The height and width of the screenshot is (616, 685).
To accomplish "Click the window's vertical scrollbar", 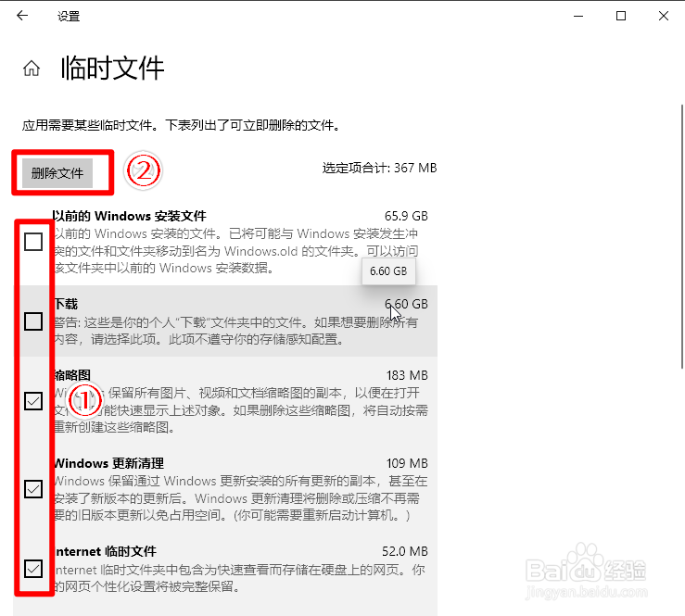I will [x=682, y=236].
